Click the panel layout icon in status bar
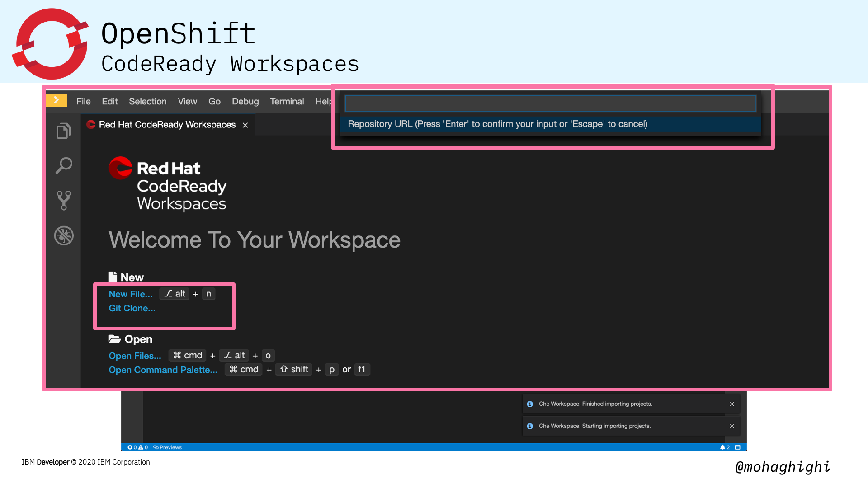The width and height of the screenshot is (868, 488). 738,447
